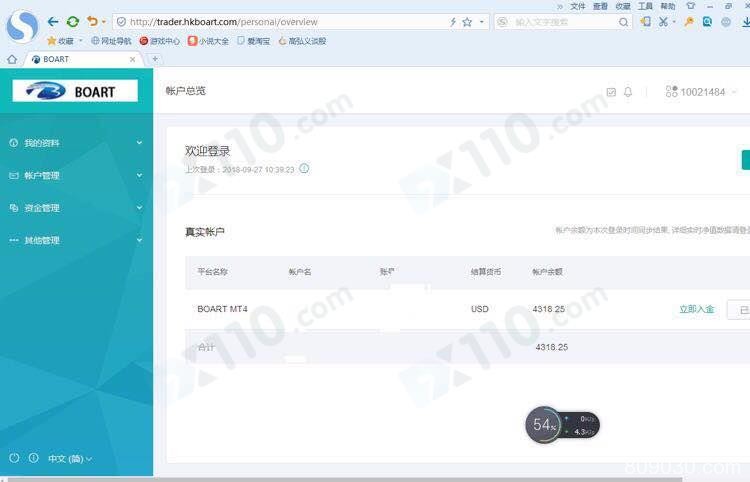Select the BOART browser tab
The width and height of the screenshot is (750, 482).
[81, 59]
